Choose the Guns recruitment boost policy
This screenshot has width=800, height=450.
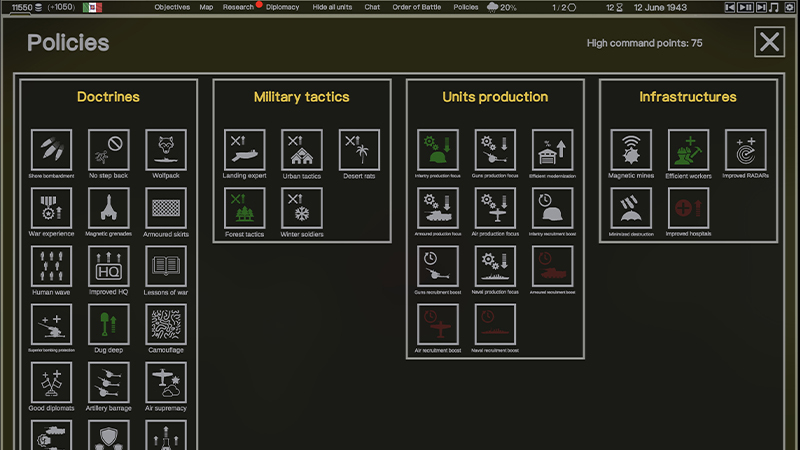click(x=438, y=266)
